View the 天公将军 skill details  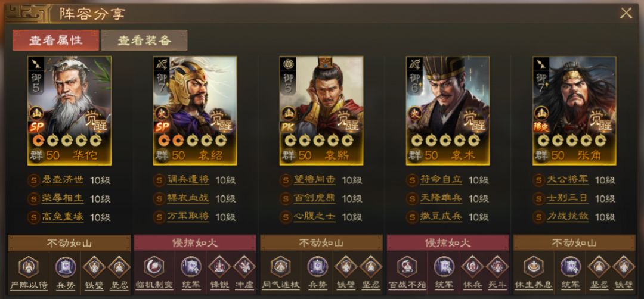568,180
